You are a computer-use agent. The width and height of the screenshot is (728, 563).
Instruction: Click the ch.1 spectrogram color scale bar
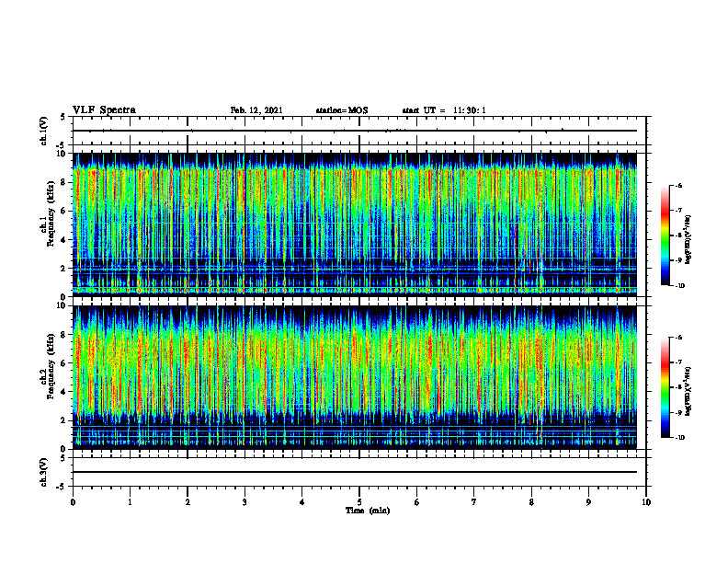(x=665, y=236)
